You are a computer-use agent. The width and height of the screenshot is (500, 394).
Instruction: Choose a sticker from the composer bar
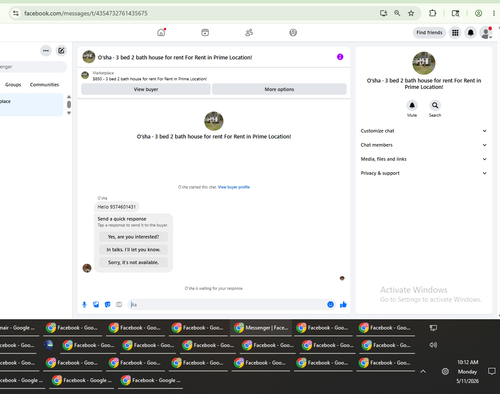click(107, 304)
